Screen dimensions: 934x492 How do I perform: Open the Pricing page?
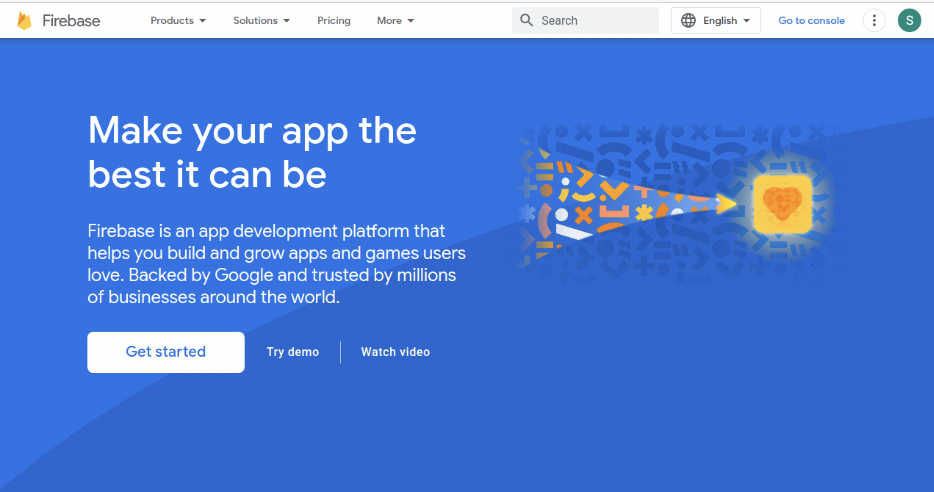pos(334,20)
